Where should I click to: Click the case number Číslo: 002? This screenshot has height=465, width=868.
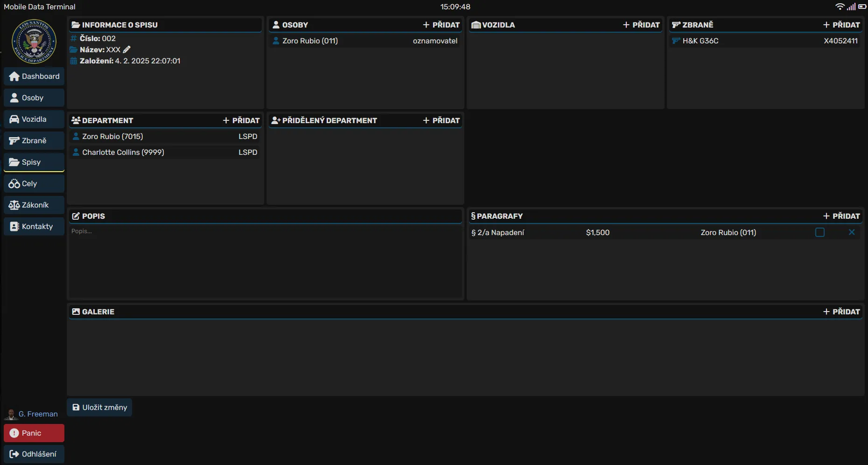click(x=98, y=38)
